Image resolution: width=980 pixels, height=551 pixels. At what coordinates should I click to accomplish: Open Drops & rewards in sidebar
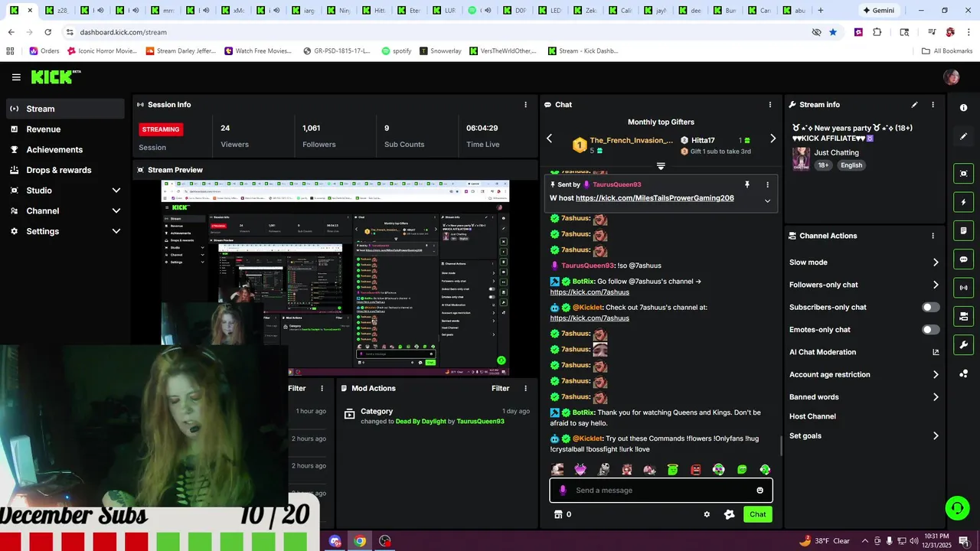click(x=65, y=170)
